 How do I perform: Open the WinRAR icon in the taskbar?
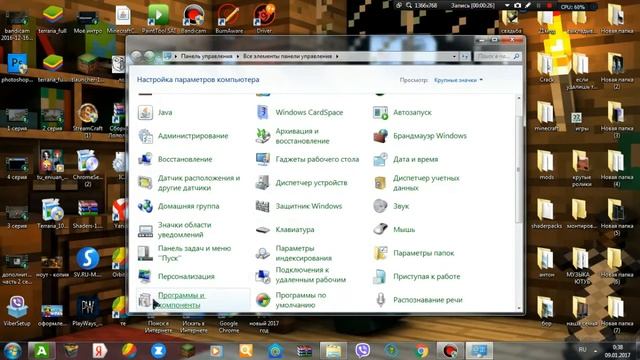pyautogui.click(x=304, y=351)
